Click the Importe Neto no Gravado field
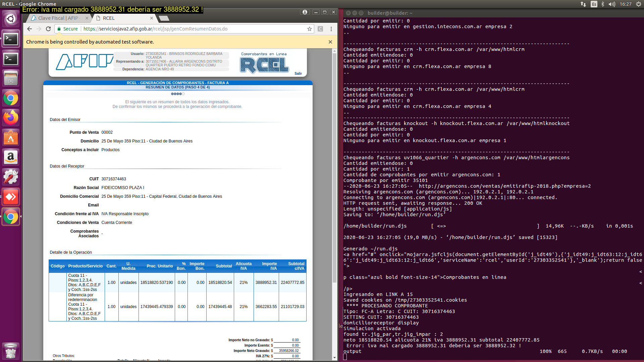644x362 pixels. click(286, 340)
